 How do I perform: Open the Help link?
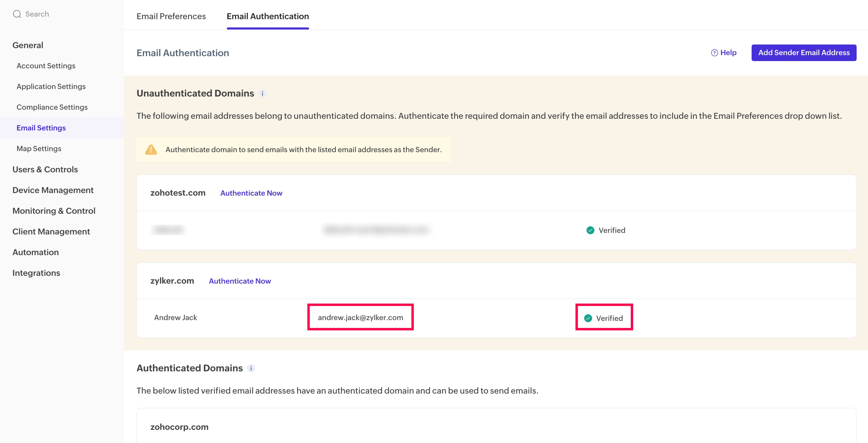pos(728,53)
